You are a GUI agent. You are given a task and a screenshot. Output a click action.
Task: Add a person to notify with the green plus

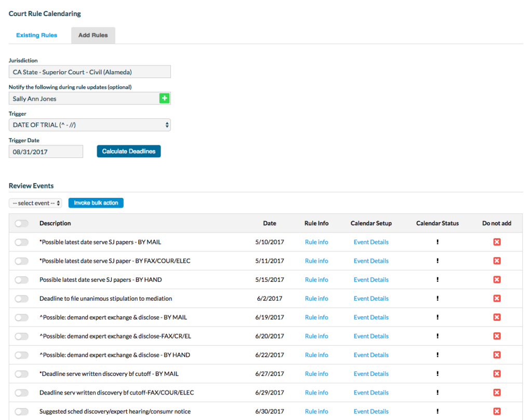(x=165, y=98)
